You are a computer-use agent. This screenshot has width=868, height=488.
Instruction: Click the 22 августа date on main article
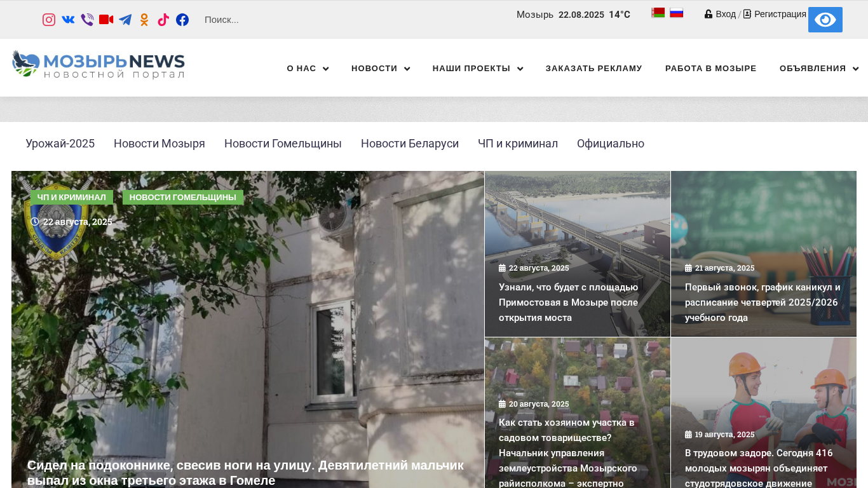coord(72,222)
